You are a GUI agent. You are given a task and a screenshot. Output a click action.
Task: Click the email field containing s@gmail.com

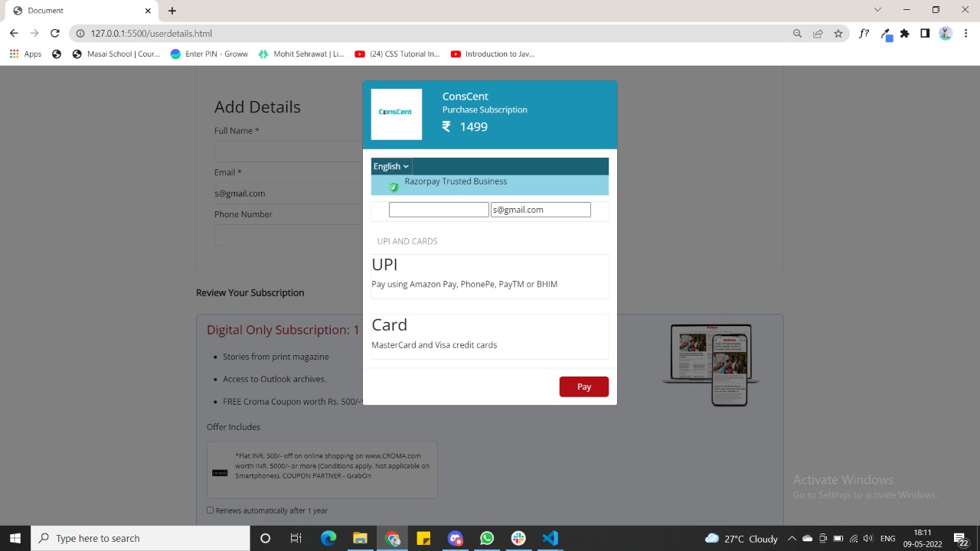point(541,209)
